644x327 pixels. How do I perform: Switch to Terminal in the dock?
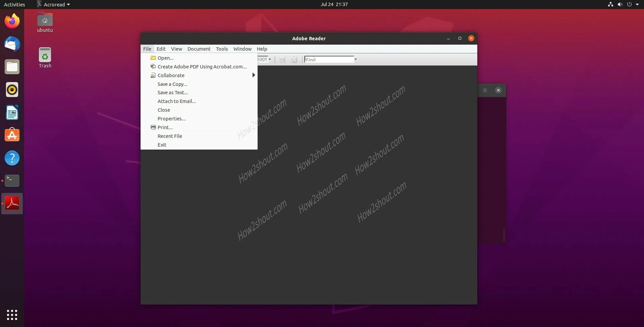[x=12, y=181]
